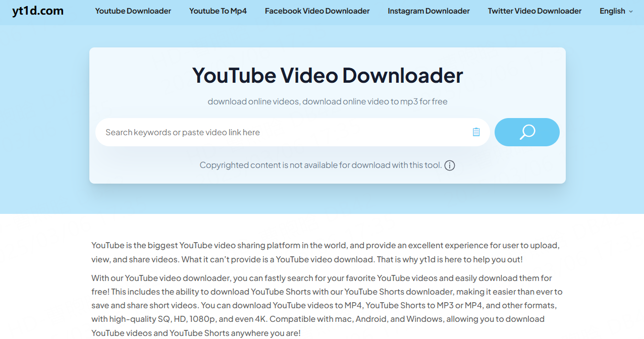This screenshot has height=339, width=644.
Task: Click the YouTube Video Downloader heading
Action: [328, 76]
